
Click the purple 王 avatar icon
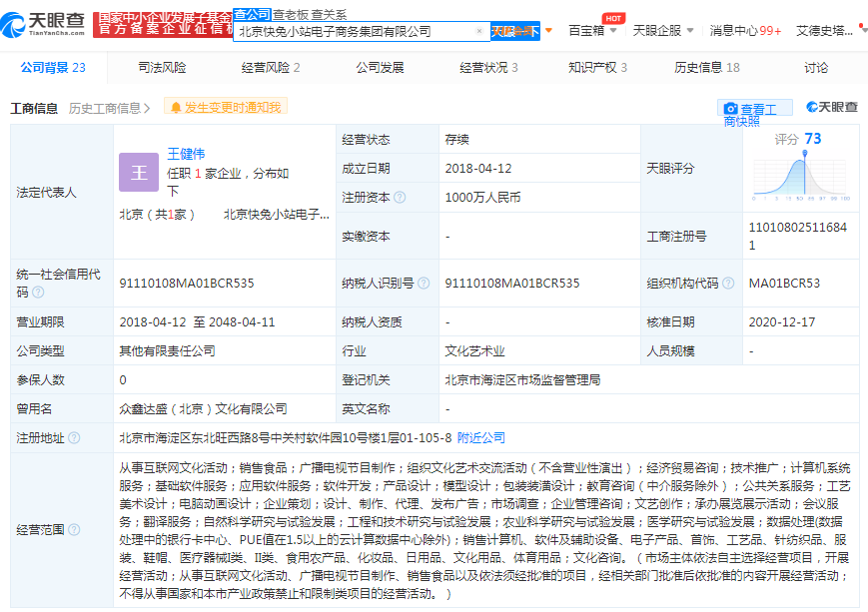(139, 173)
